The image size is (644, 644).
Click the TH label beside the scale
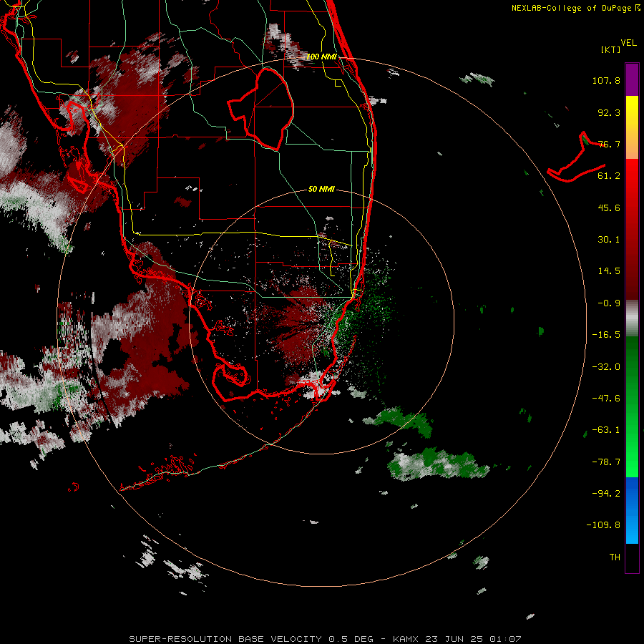tap(615, 557)
